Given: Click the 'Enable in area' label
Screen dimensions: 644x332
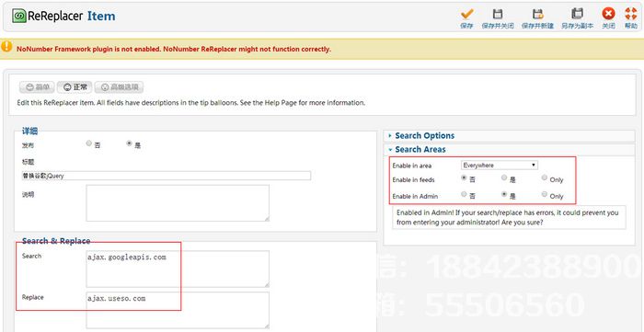Looking at the screenshot, I should click(411, 166).
